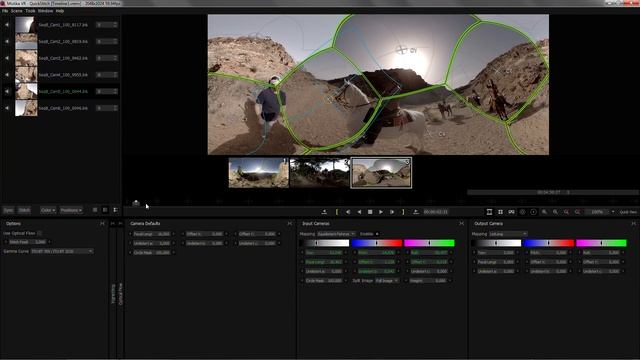Click the Camera Defaults Circle Mask field
Viewport: 640px width, 360px height.
[x=152, y=253]
